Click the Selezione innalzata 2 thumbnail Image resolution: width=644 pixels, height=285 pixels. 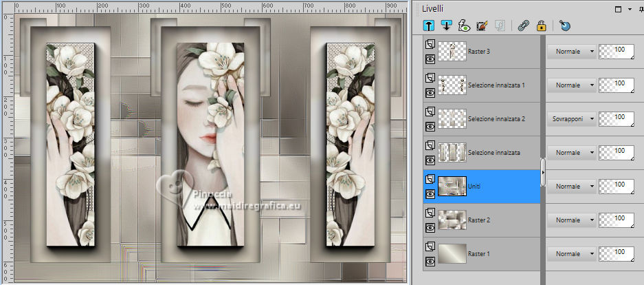tap(452, 119)
